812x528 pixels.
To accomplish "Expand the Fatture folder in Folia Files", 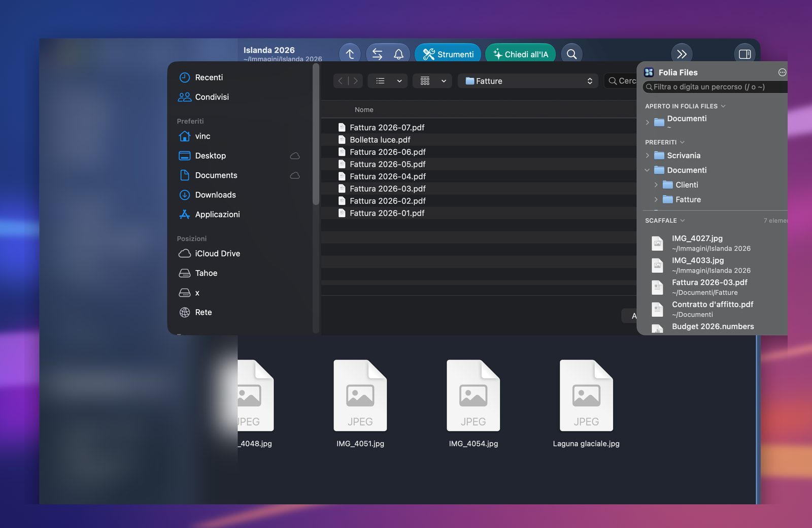I will coord(656,200).
